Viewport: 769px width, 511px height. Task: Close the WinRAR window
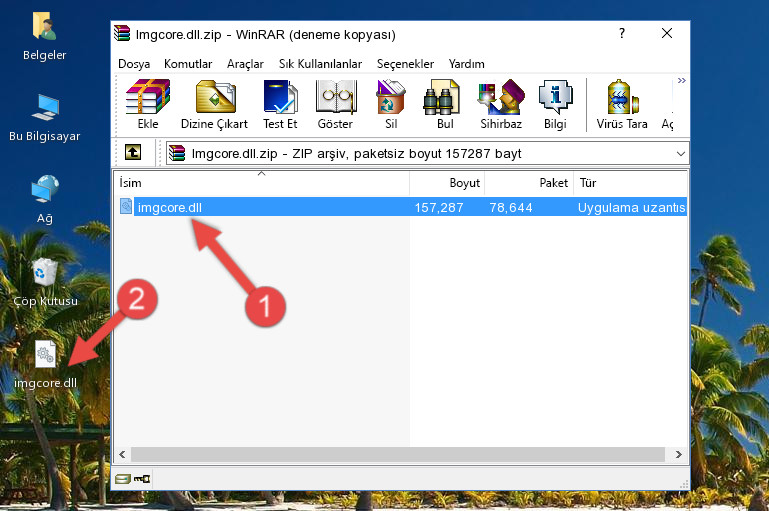pyautogui.click(x=666, y=33)
